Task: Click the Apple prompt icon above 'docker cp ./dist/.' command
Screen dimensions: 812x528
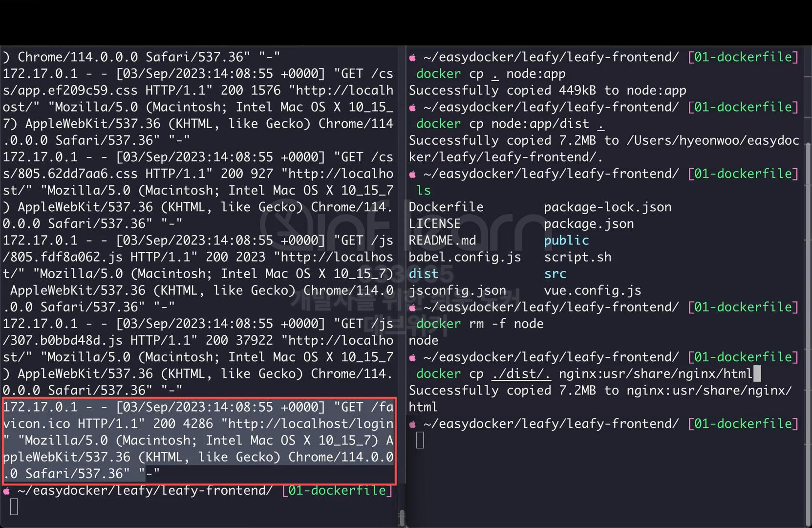Action: point(413,357)
